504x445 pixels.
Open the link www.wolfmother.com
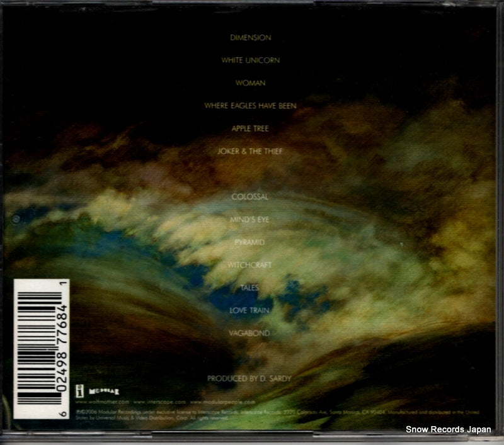[101, 400]
